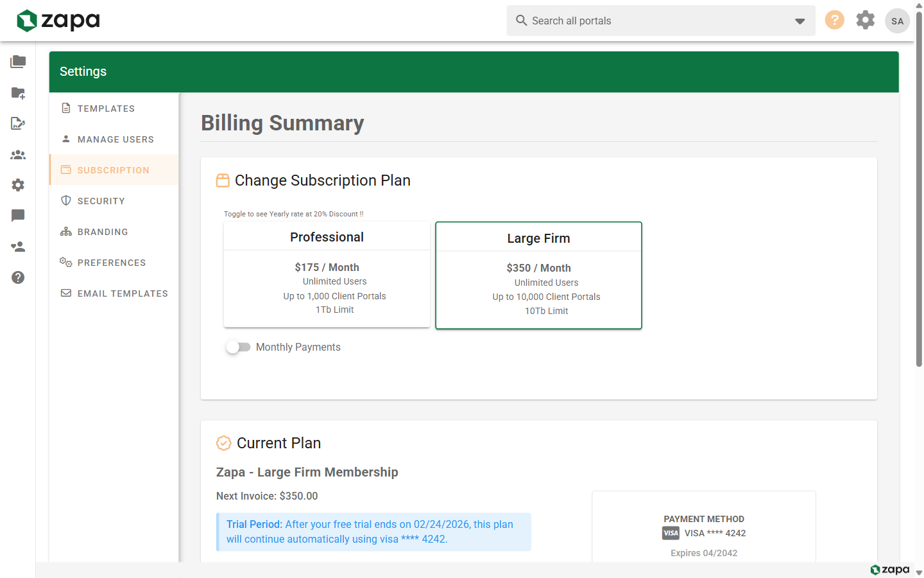Open the contacts group icon in sidebar
The width and height of the screenshot is (924, 578).
tap(18, 154)
